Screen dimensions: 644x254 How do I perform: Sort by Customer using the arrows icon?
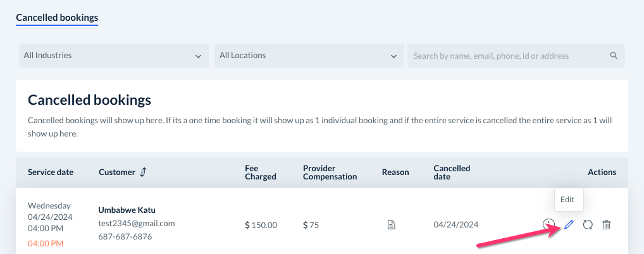coord(143,172)
